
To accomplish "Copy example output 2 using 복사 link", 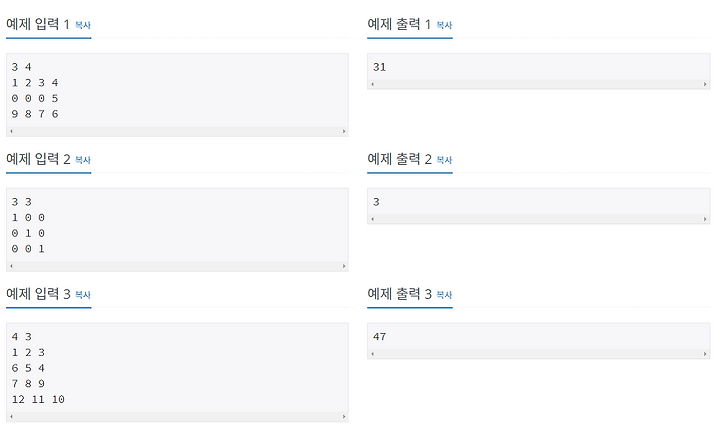I will tap(444, 160).
